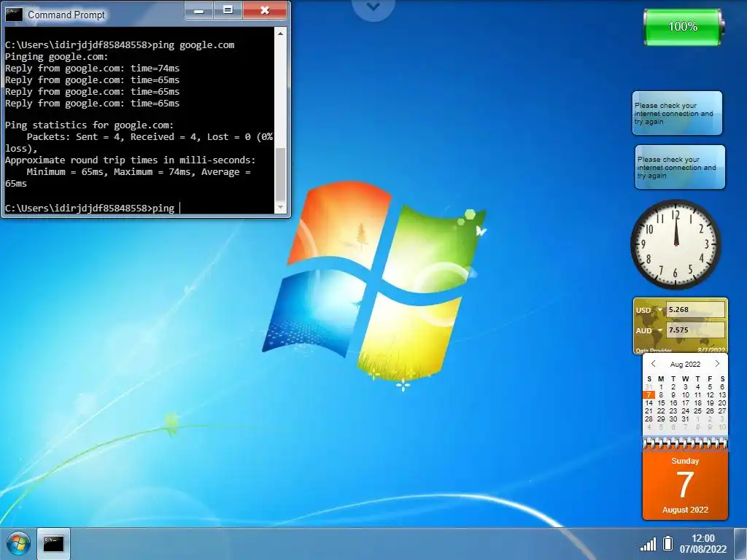Image resolution: width=747 pixels, height=560 pixels.
Task: Click the 'time=74ms' reply line
Action: click(92, 68)
